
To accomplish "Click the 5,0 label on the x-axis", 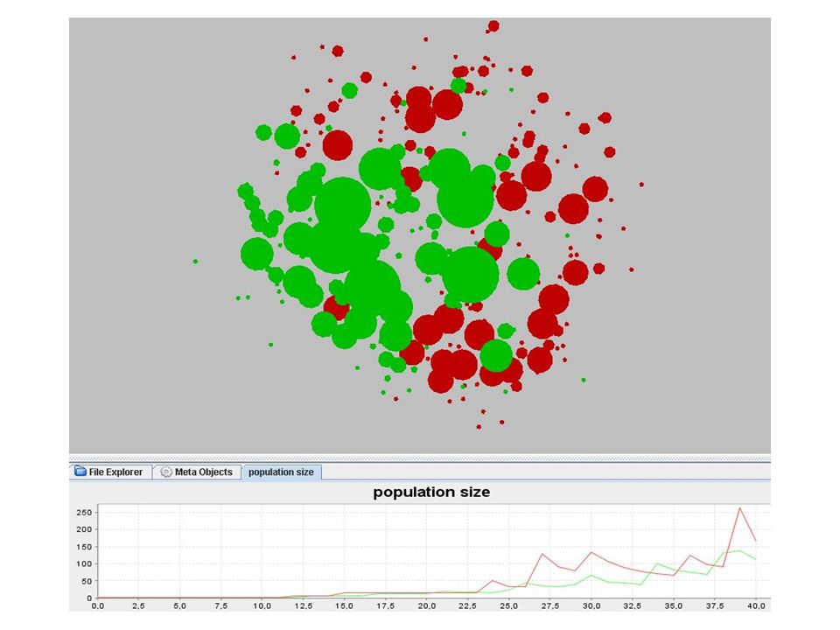I will (179, 605).
